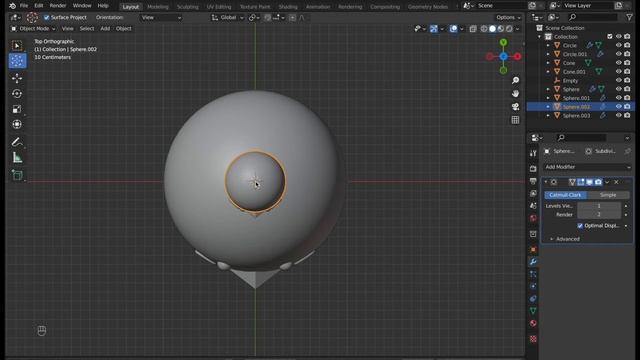
Task: Toggle modifier show-in-render camera icon
Action: coord(598,182)
